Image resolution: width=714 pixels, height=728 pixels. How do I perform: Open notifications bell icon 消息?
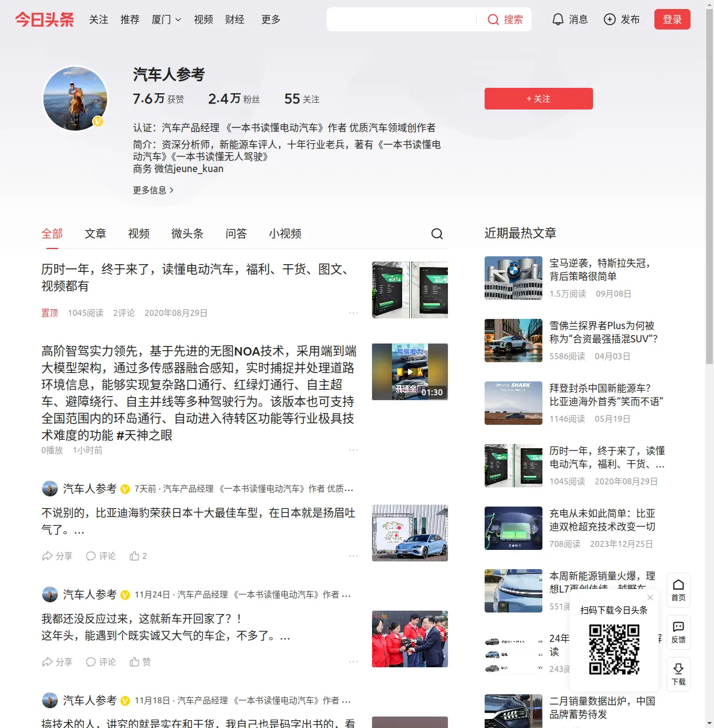558,19
